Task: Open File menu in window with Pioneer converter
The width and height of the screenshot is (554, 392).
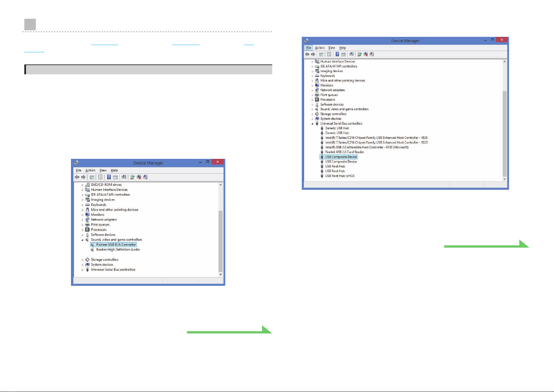Action: (79, 170)
